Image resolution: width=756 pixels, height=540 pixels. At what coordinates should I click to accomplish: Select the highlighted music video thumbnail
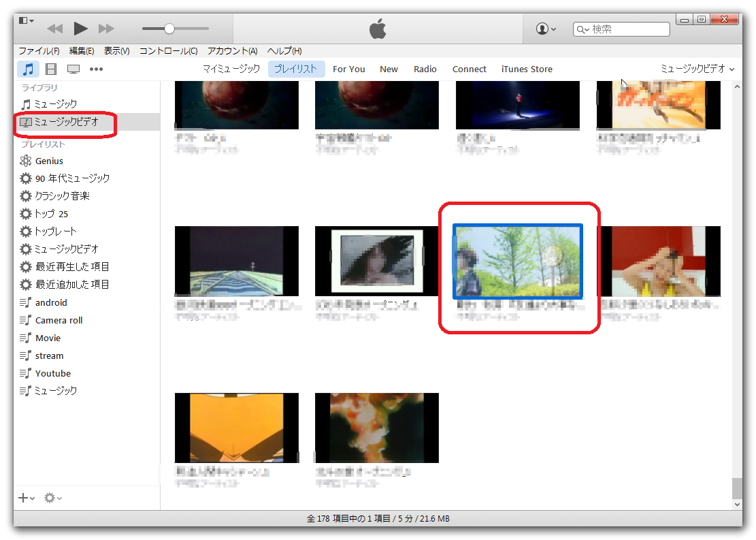[x=517, y=261]
